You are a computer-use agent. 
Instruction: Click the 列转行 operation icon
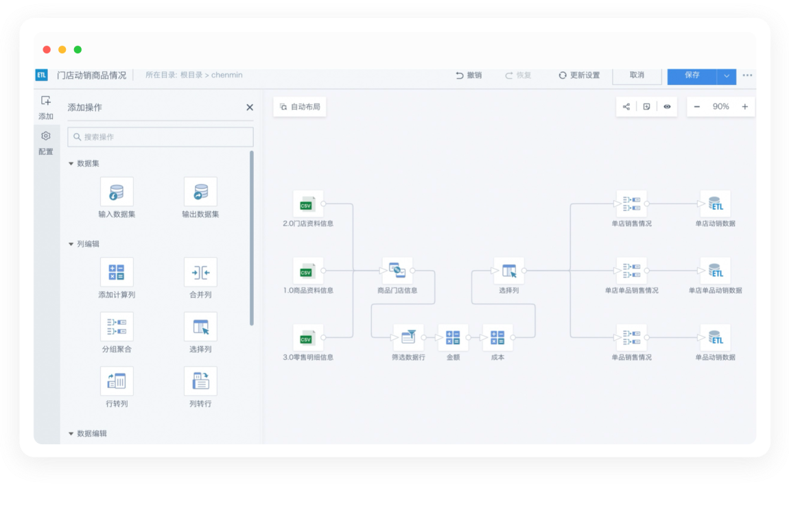[200, 381]
